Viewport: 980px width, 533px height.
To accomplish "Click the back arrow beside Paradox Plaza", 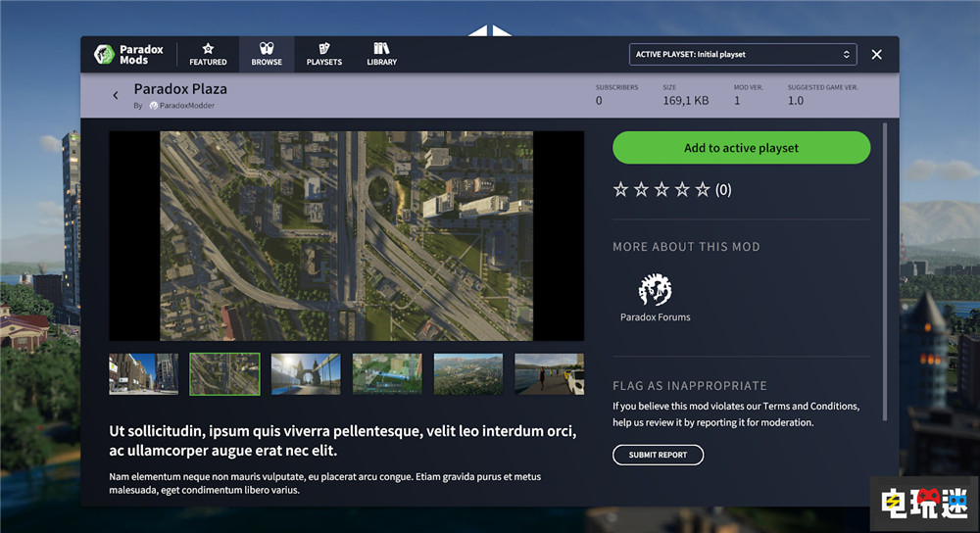I will (x=116, y=95).
